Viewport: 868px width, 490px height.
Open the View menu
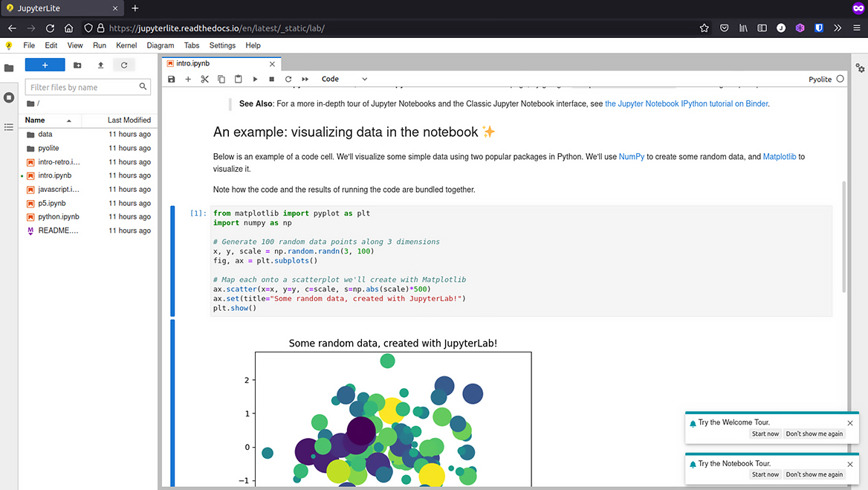pos(75,45)
